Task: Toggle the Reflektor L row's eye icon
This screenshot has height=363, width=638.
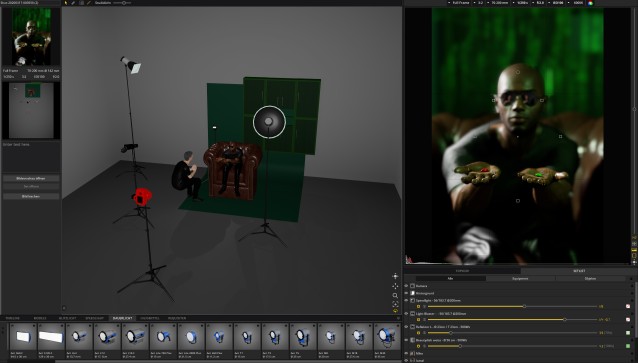Action: click(406, 327)
